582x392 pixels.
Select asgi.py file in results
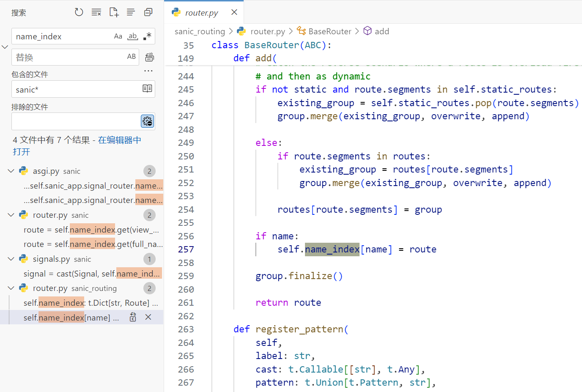click(x=46, y=171)
